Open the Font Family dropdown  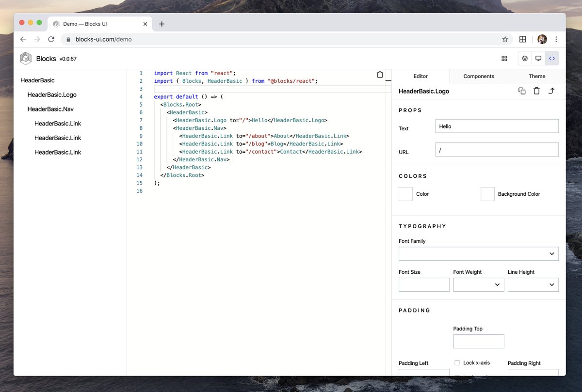479,254
